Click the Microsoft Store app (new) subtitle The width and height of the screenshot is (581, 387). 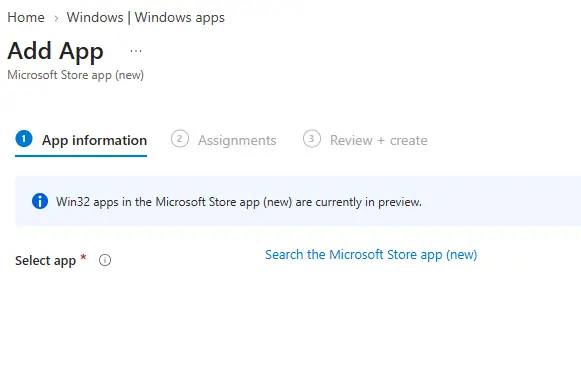tap(76, 75)
